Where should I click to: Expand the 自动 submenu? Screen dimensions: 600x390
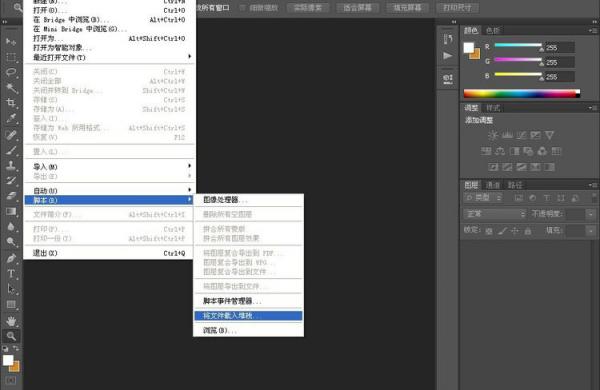(110, 191)
